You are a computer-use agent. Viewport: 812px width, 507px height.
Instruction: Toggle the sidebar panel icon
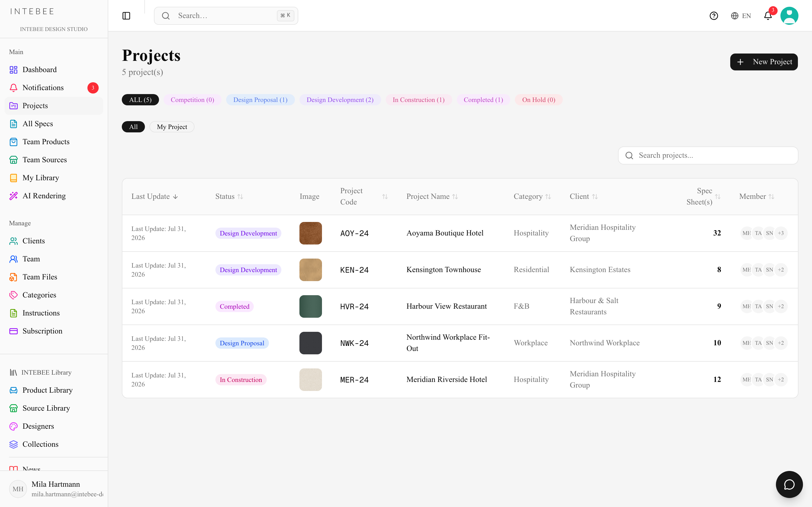coord(126,16)
